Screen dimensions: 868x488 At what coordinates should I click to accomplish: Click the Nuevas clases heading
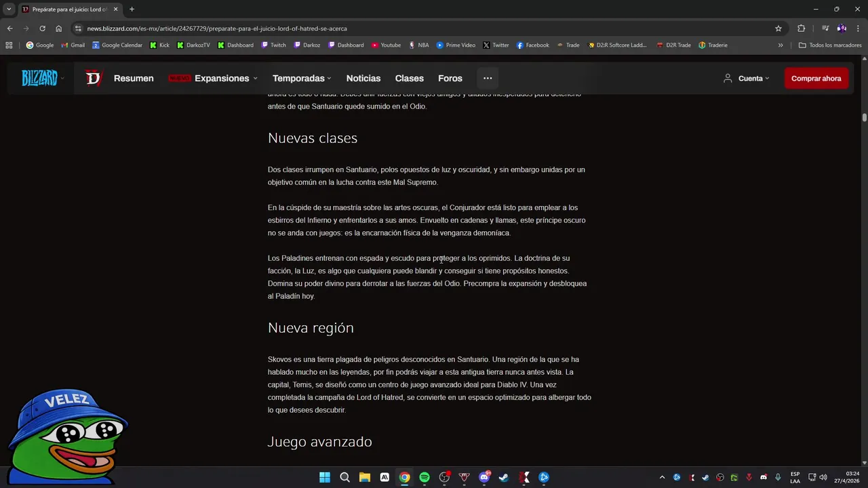313,138
